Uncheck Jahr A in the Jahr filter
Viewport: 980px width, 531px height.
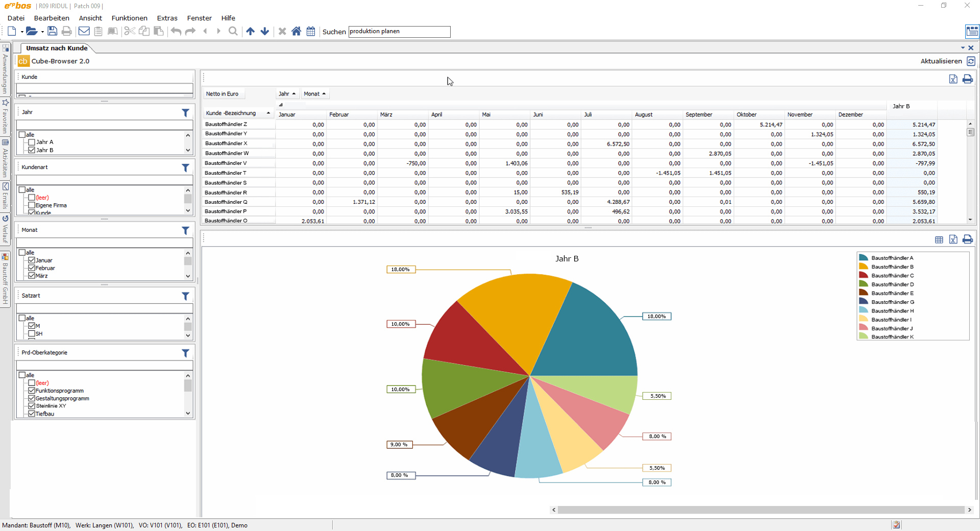(x=32, y=142)
